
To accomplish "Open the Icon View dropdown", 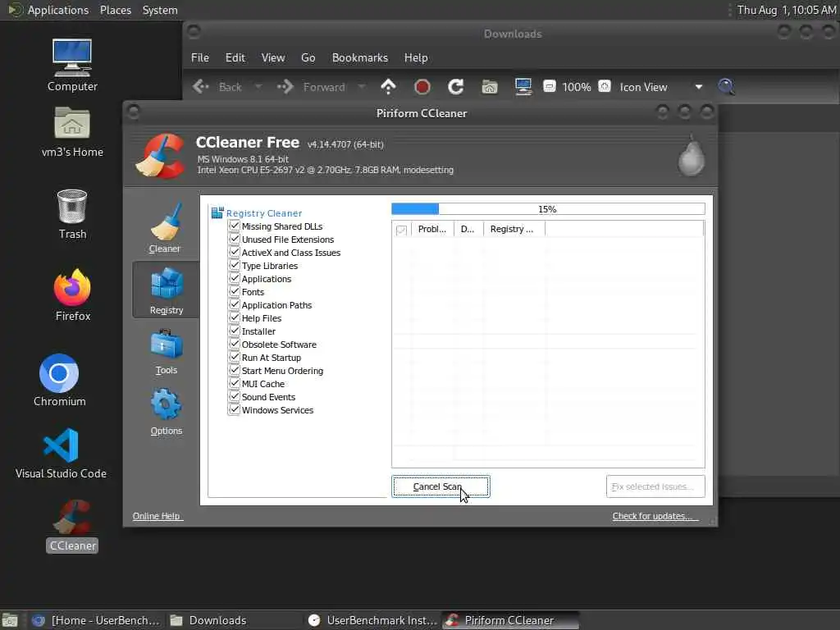I will 660,87.
